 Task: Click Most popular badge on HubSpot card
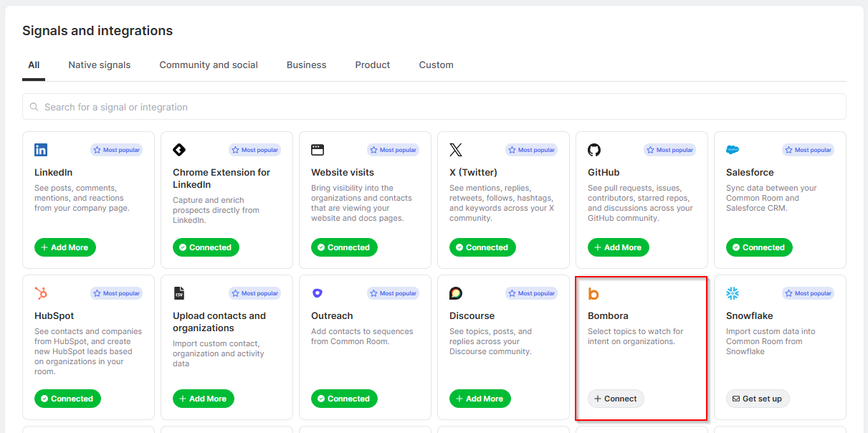coord(116,293)
